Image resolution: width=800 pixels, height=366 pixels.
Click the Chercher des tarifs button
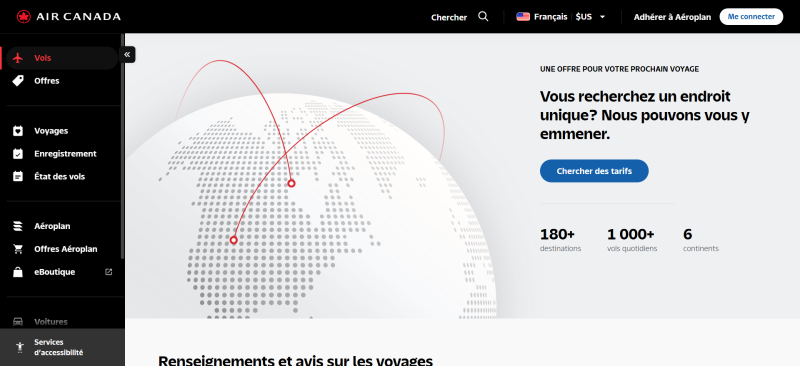594,171
